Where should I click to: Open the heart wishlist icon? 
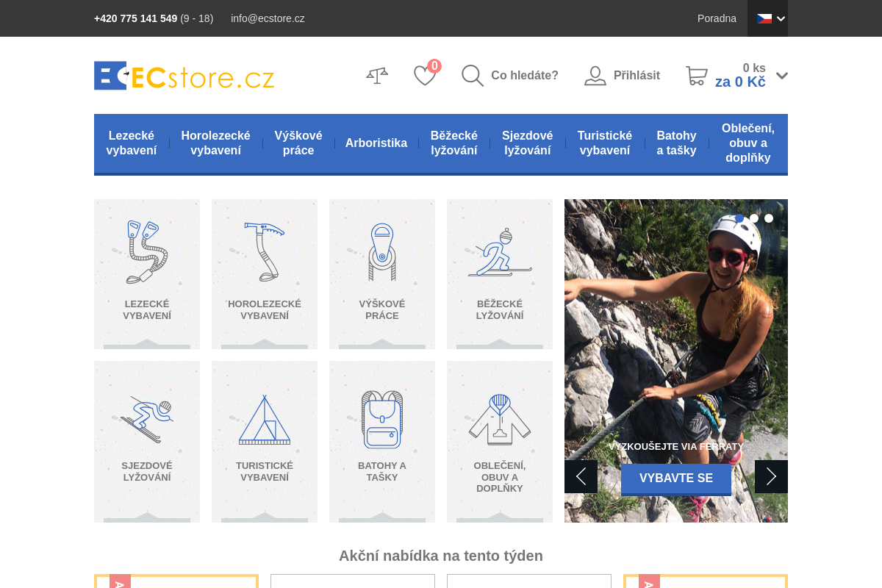point(424,76)
